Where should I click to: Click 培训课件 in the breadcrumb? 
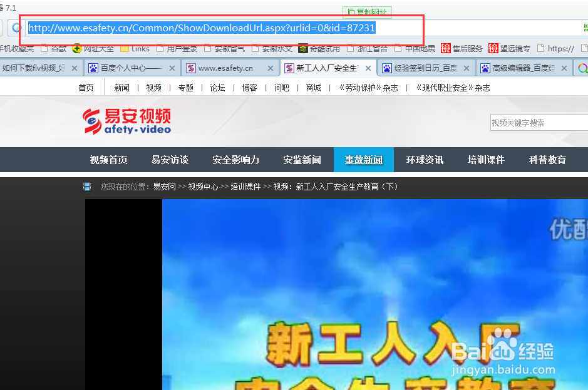tap(245, 187)
